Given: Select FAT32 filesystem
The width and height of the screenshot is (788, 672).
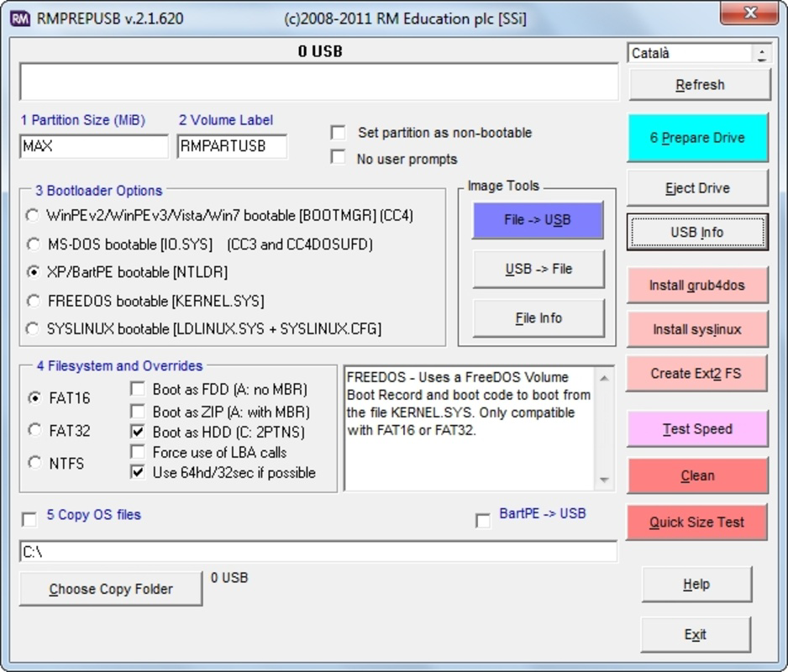Looking at the screenshot, I should pyautogui.click(x=34, y=430).
